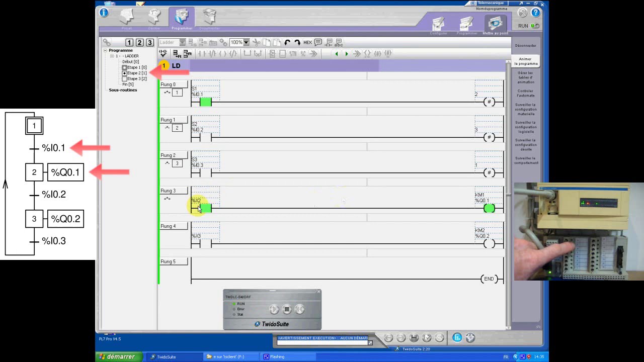Select Fin [5] in the tree
644x362 pixels.
point(128,84)
